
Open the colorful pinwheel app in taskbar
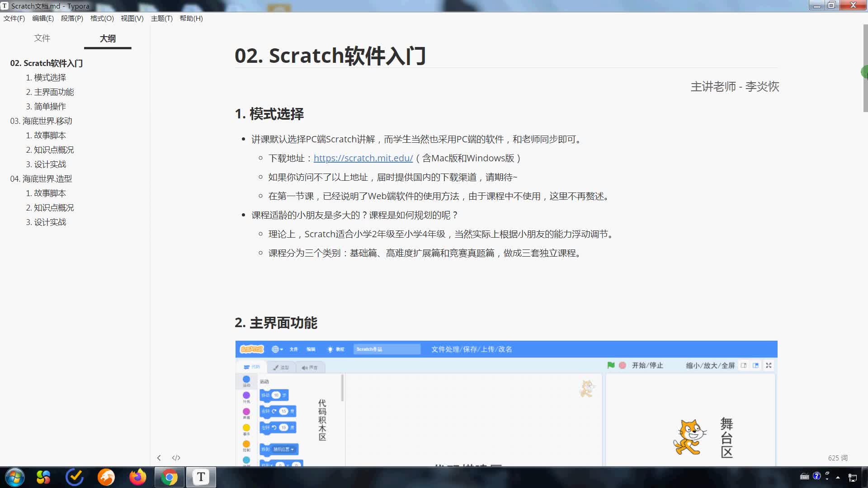(x=43, y=477)
